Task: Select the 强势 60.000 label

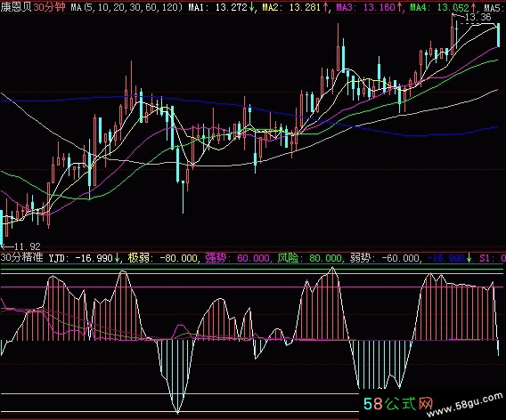Action: 238,258
